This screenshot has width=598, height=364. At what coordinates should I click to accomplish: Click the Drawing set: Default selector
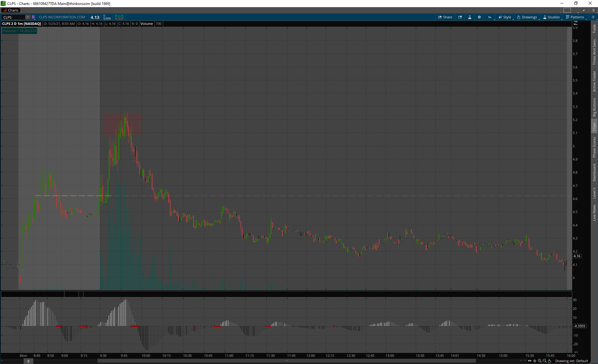[x=572, y=361]
